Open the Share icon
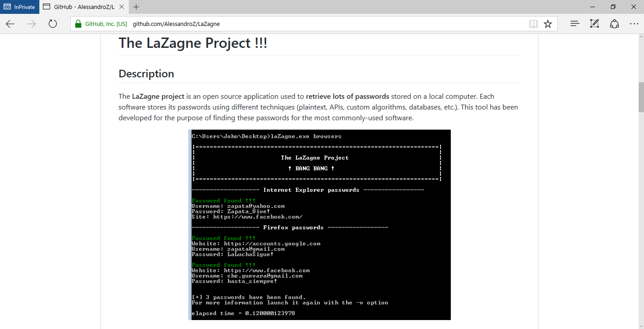Viewport: 644px width, 329px height. [x=614, y=24]
